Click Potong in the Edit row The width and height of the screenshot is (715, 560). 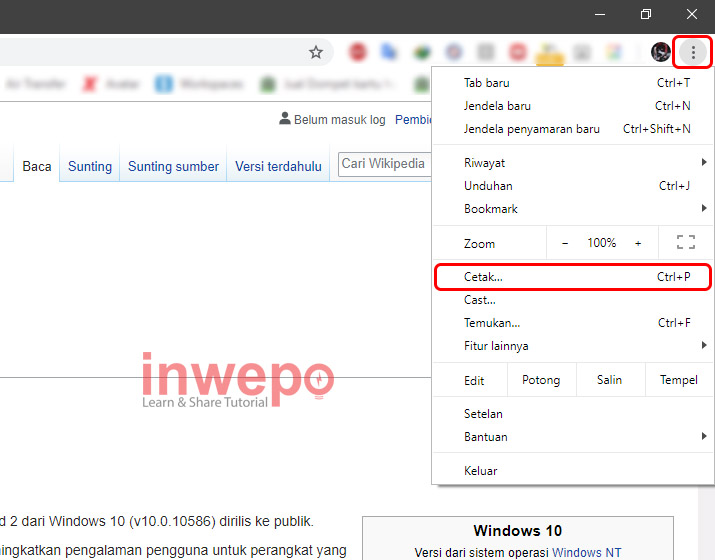coord(541,380)
